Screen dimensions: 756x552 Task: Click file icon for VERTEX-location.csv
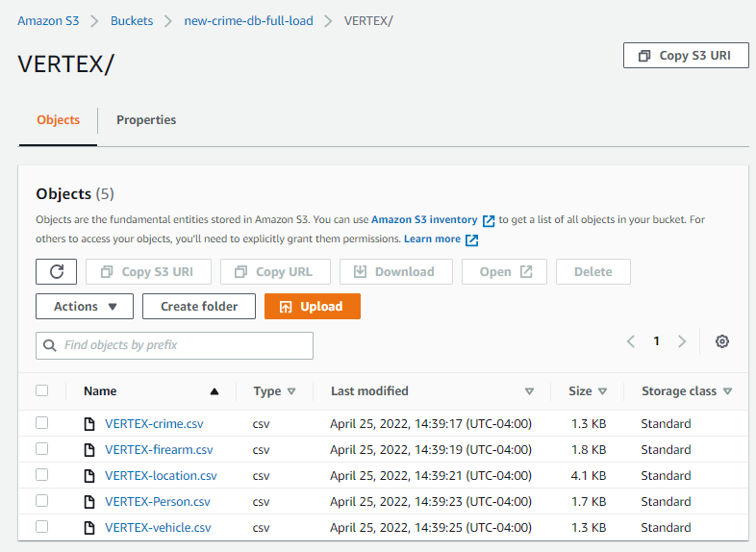click(x=89, y=476)
